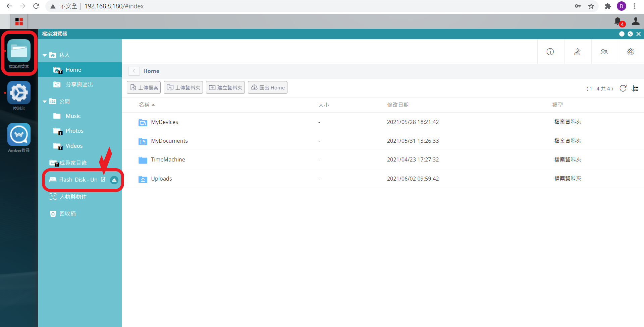Sort by 名稱 column header

tap(144, 105)
